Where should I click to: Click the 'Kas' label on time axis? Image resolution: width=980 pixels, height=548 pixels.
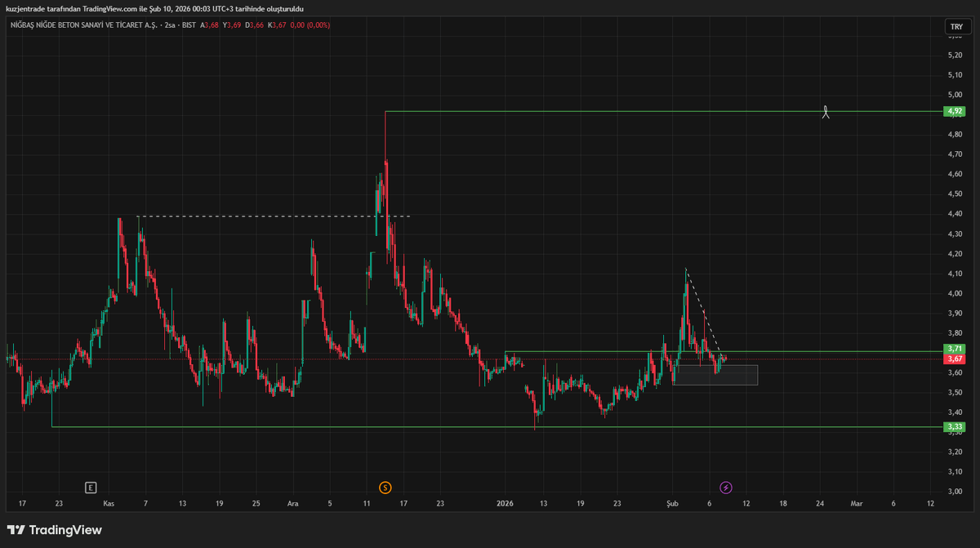click(x=108, y=504)
